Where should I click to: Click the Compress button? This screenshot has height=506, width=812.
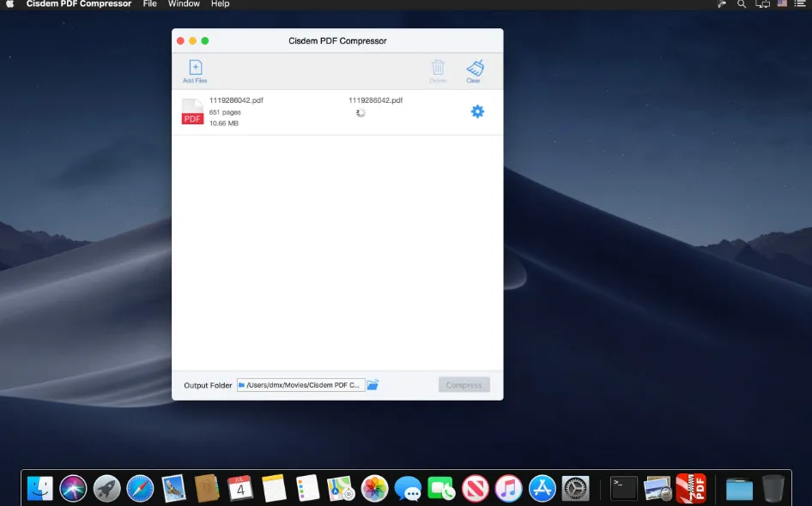464,385
